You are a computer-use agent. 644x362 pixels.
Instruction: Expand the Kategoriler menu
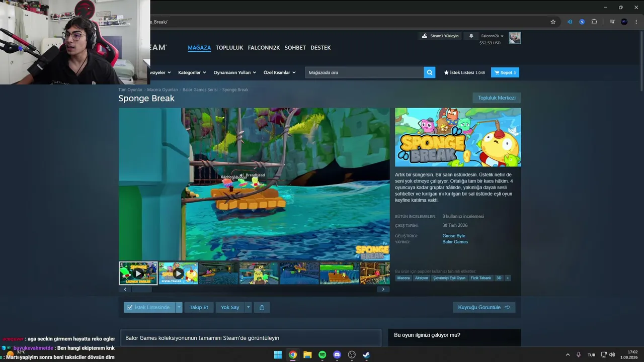pyautogui.click(x=192, y=72)
